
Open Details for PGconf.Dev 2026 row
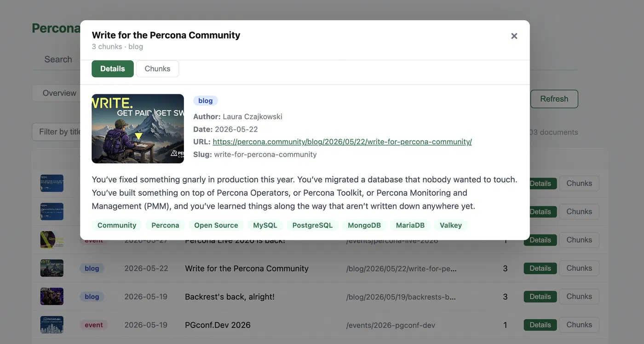540,325
